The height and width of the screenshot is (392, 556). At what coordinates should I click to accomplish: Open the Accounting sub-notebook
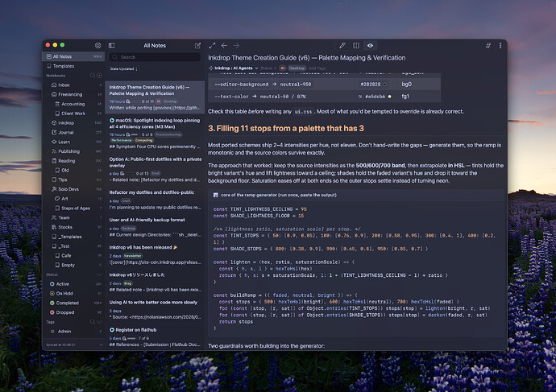(x=73, y=104)
